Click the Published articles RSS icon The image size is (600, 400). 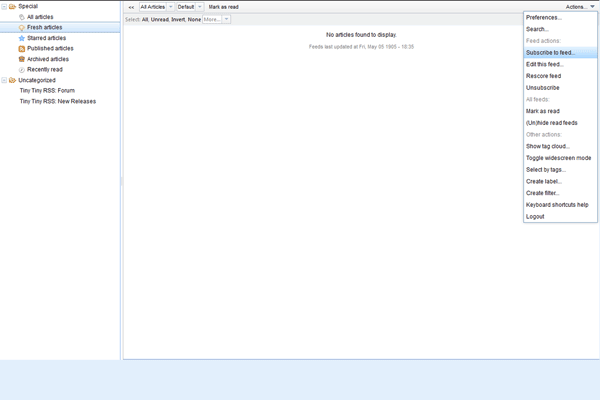coord(22,48)
